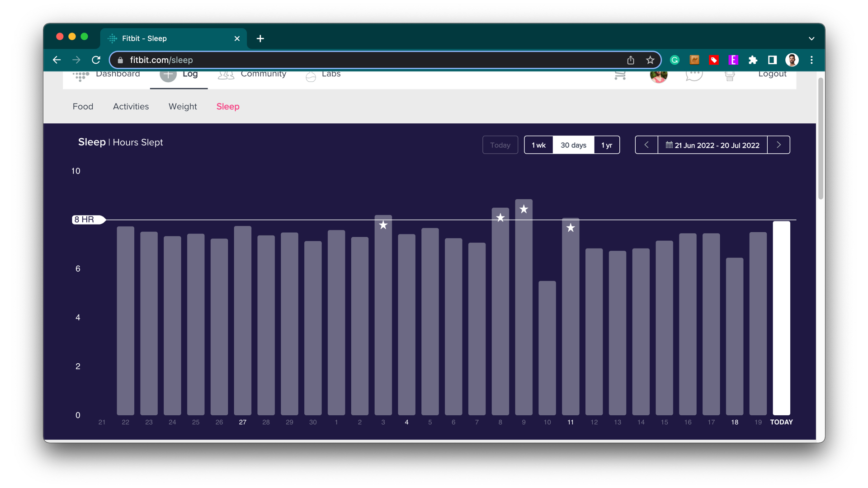
Task: Switch to the Food tab
Action: click(83, 106)
